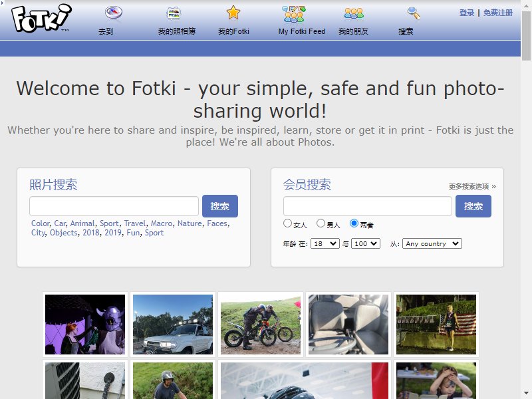This screenshot has width=532, height=399.
Task: Select the 搜索 menu label in header
Action: point(406,31)
